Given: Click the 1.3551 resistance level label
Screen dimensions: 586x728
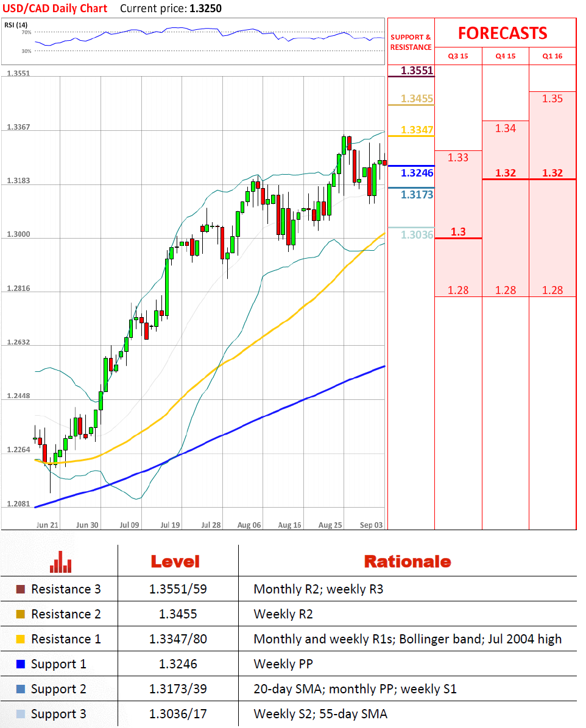Looking at the screenshot, I should [417, 71].
